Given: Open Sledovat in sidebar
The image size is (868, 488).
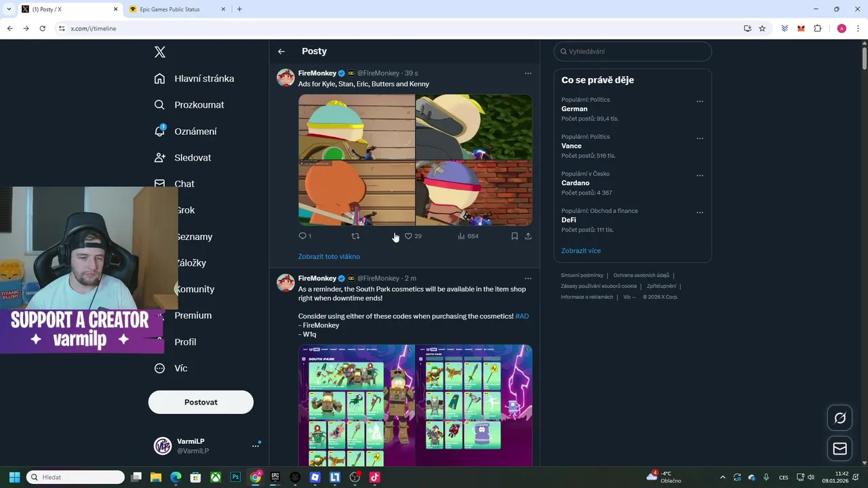Looking at the screenshot, I should coord(183,158).
